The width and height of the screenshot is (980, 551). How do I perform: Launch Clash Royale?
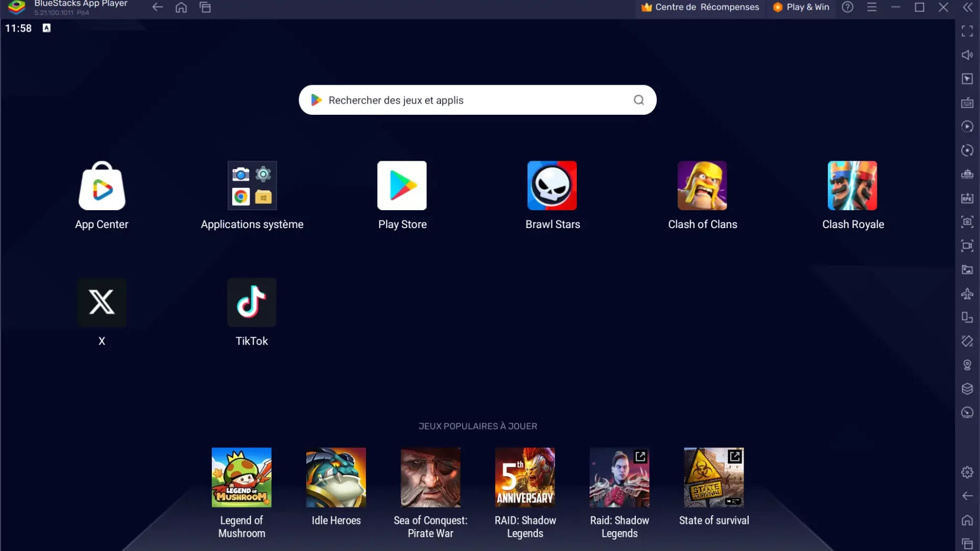click(852, 186)
